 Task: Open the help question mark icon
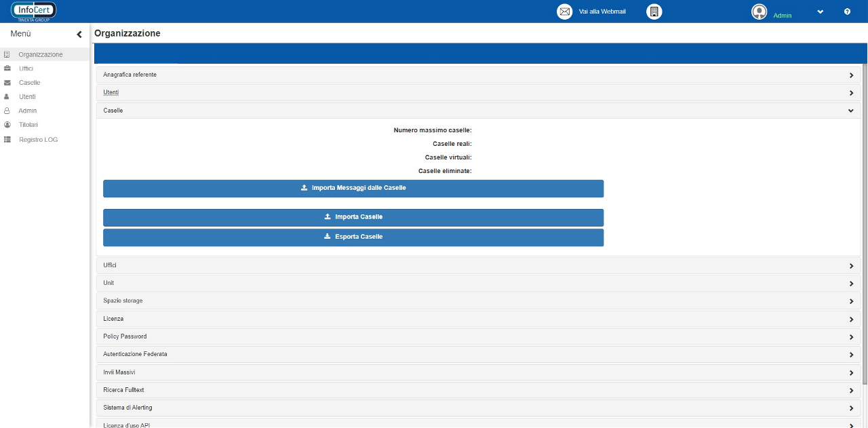(x=847, y=12)
